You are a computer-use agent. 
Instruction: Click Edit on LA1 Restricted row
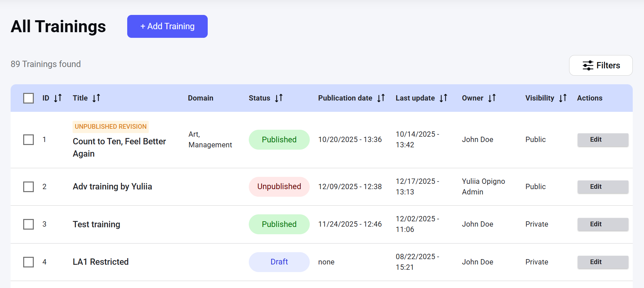[x=603, y=262]
